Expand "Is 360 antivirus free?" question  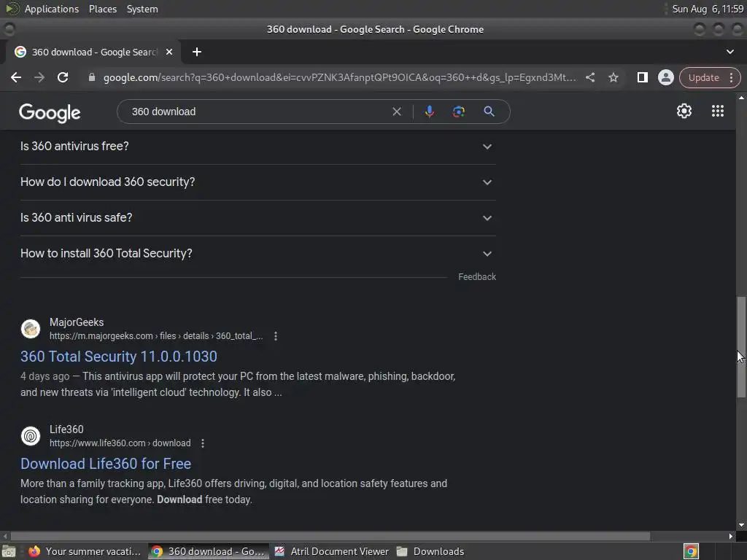(258, 146)
